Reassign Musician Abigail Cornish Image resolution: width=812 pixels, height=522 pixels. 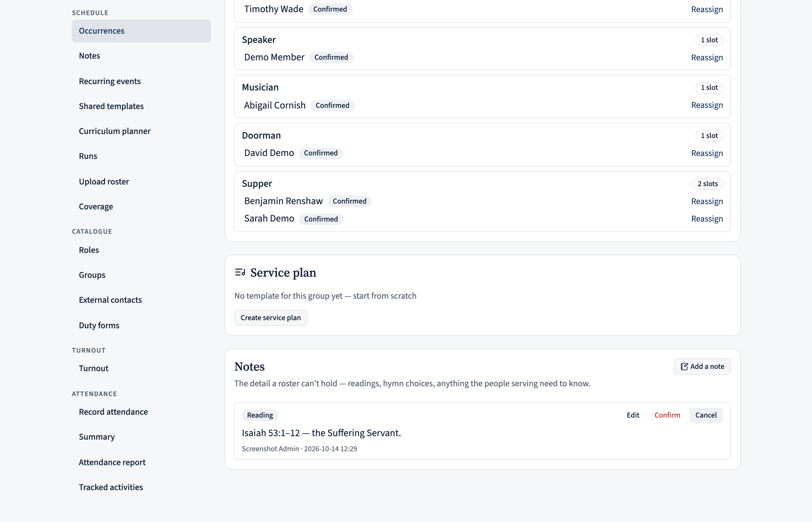(707, 106)
